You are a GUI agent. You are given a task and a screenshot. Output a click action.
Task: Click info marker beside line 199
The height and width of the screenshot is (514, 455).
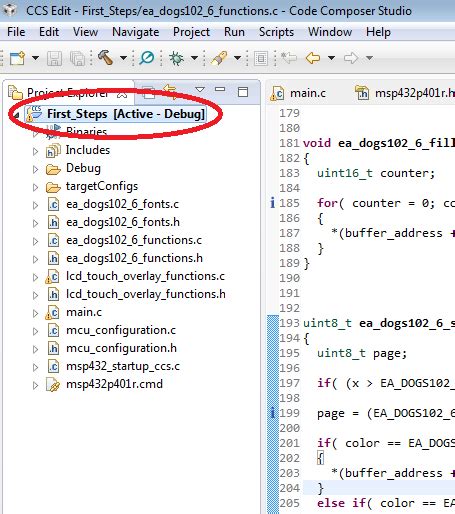coord(273,413)
